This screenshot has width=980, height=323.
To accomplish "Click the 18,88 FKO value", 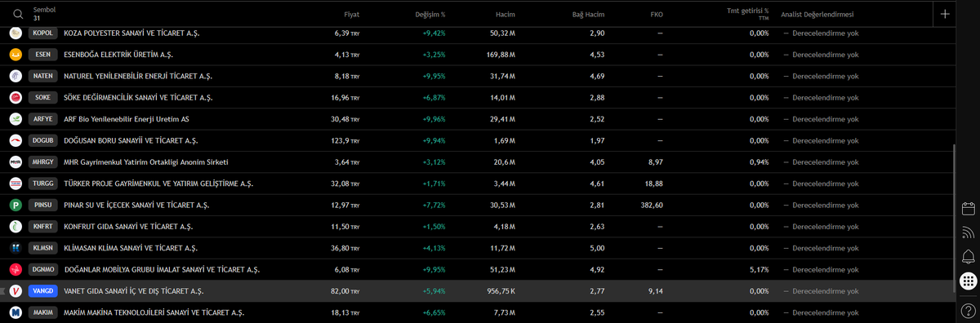I will 654,184.
